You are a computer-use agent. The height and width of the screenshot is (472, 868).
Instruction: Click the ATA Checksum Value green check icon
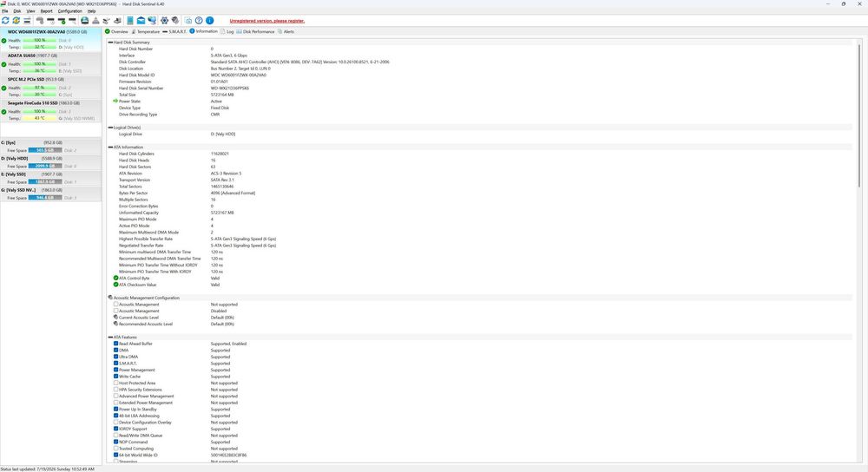click(x=115, y=285)
